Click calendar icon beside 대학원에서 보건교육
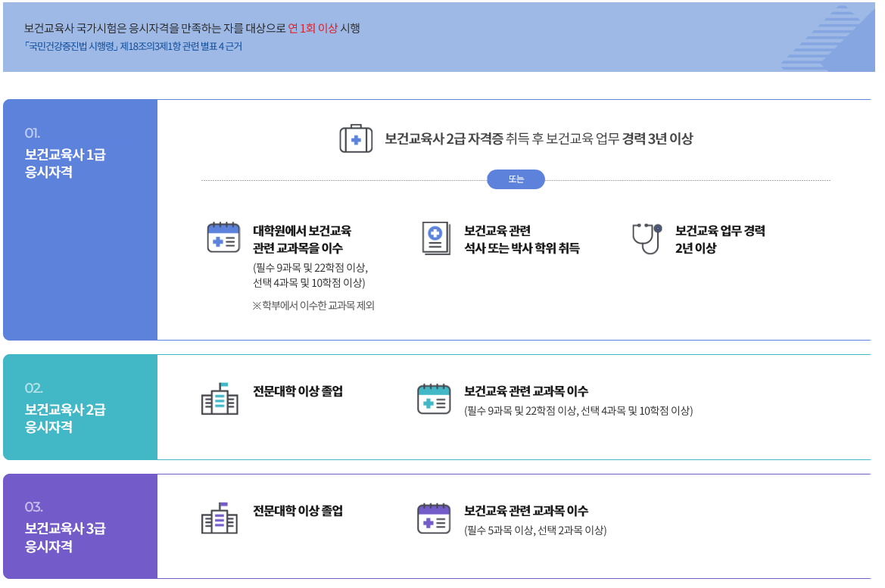This screenshot has width=885, height=588. point(223,237)
